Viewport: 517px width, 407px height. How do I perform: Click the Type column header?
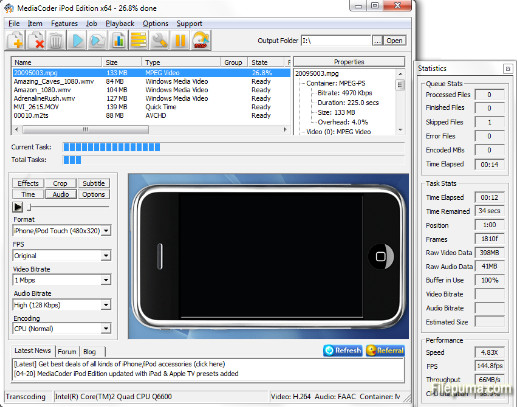181,62
